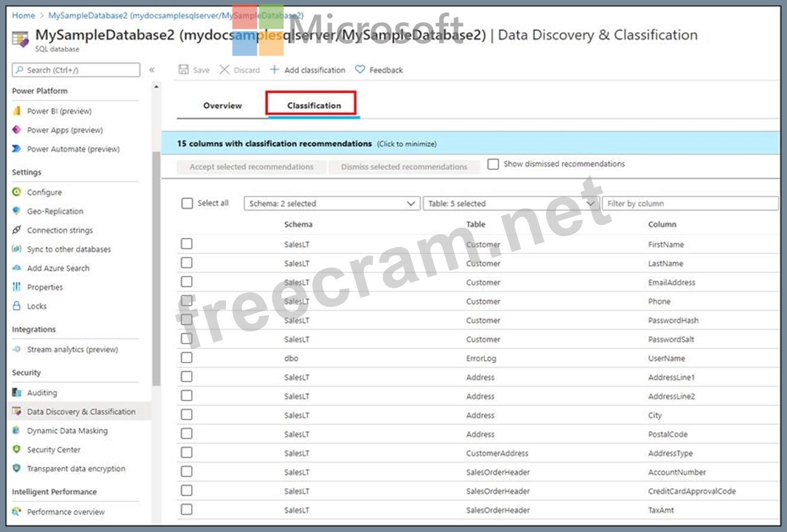Image resolution: width=787 pixels, height=532 pixels.
Task: Click the Column header label
Action: (662, 224)
